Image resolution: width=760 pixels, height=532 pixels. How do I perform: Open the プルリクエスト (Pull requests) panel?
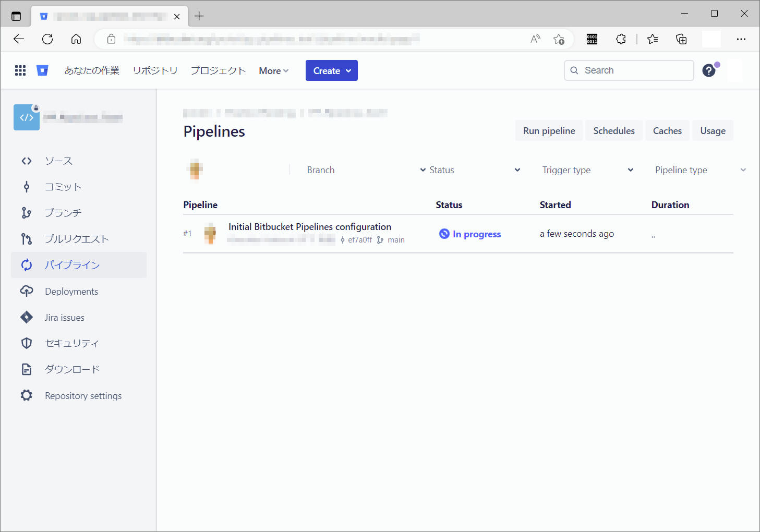76,239
